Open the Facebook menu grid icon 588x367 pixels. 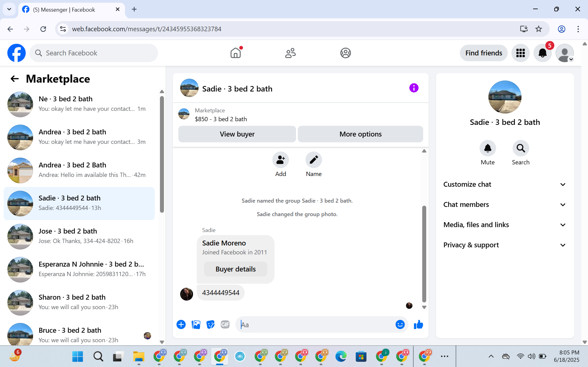(520, 53)
